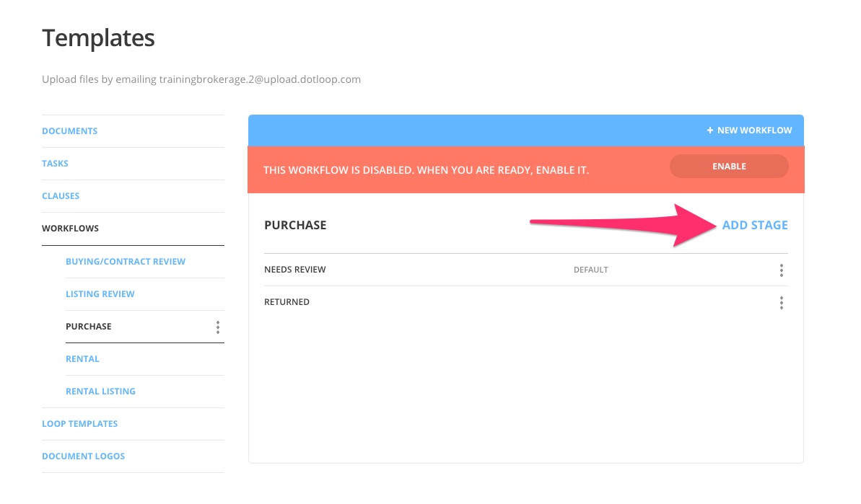Image resolution: width=861 pixels, height=504 pixels.
Task: Open the kebab menu for RETURNED stage
Action: tap(781, 302)
